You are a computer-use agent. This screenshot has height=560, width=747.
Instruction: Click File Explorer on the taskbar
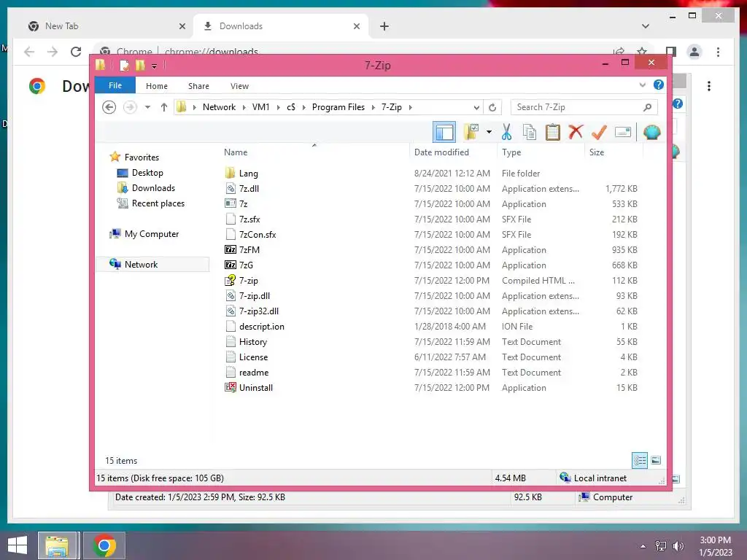tap(57, 545)
